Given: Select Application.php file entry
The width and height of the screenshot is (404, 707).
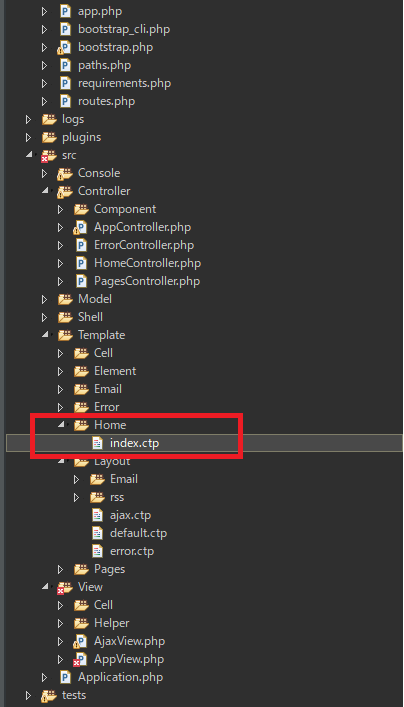Looking at the screenshot, I should point(120,677).
